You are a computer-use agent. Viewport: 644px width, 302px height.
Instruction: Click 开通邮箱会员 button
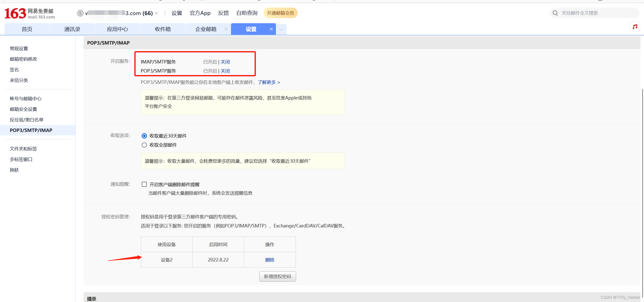(x=280, y=13)
